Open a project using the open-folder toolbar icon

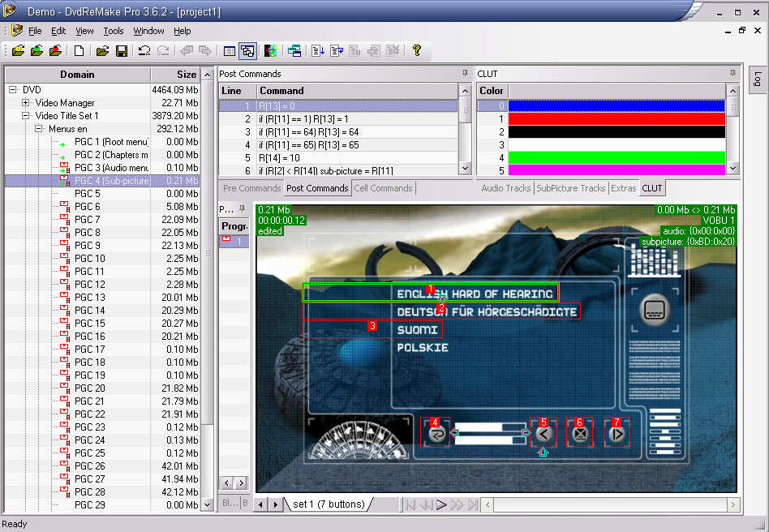(102, 50)
